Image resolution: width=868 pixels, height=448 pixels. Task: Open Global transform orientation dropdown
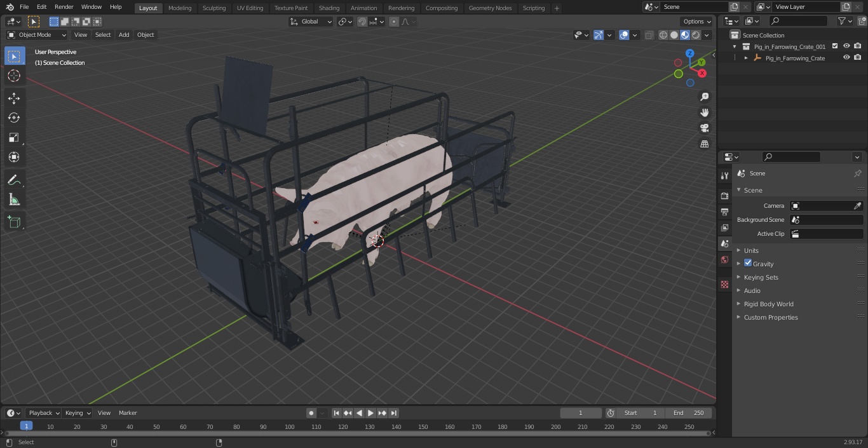click(x=311, y=22)
